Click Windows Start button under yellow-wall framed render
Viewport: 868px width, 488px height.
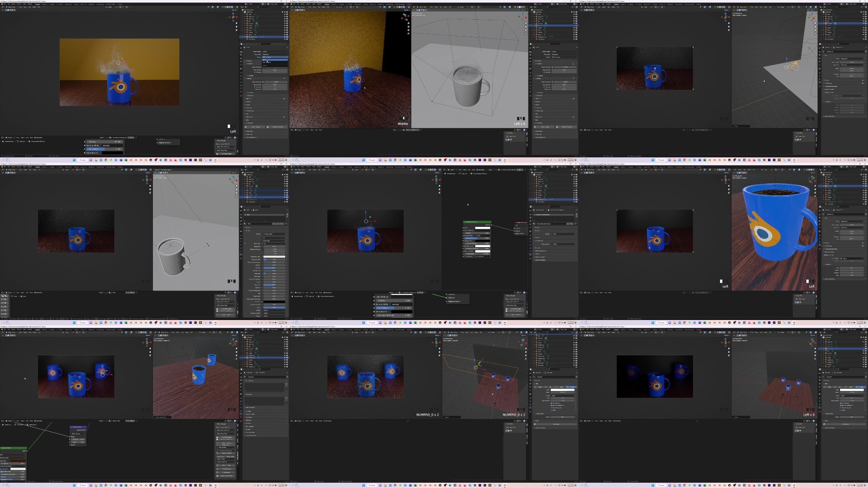[x=74, y=160]
